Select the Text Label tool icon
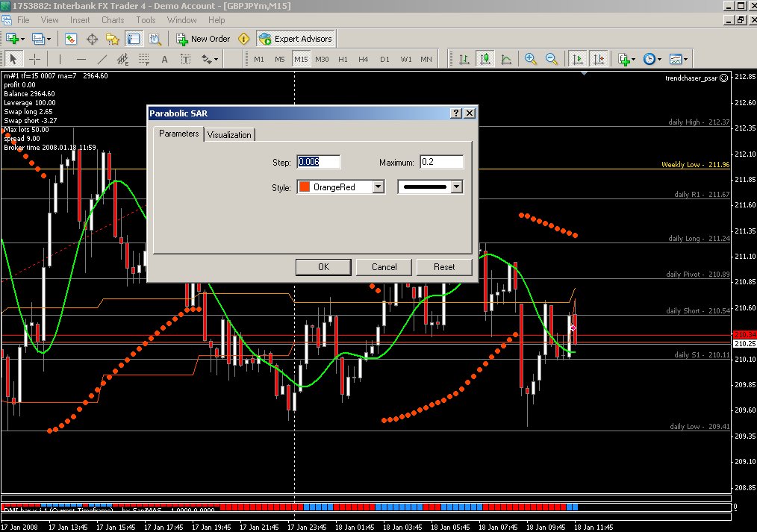The image size is (757, 532). point(185,60)
